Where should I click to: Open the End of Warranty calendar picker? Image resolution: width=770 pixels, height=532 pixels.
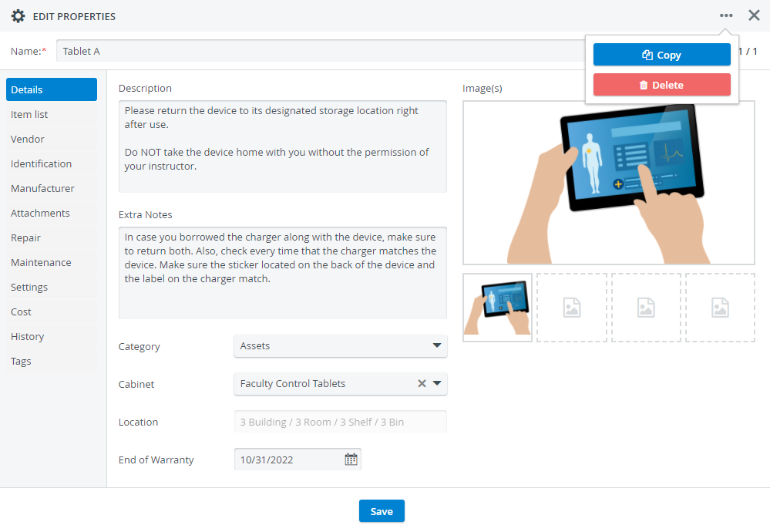(351, 460)
